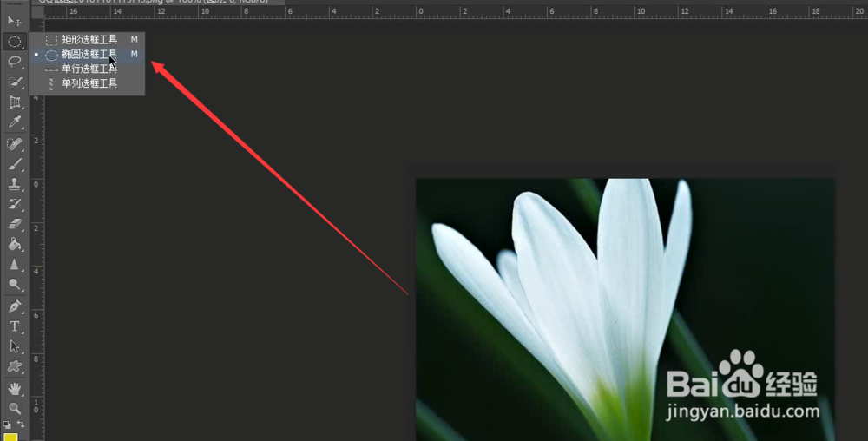This screenshot has height=441, width=868.
Task: Select the Brush tool
Action: click(x=15, y=164)
